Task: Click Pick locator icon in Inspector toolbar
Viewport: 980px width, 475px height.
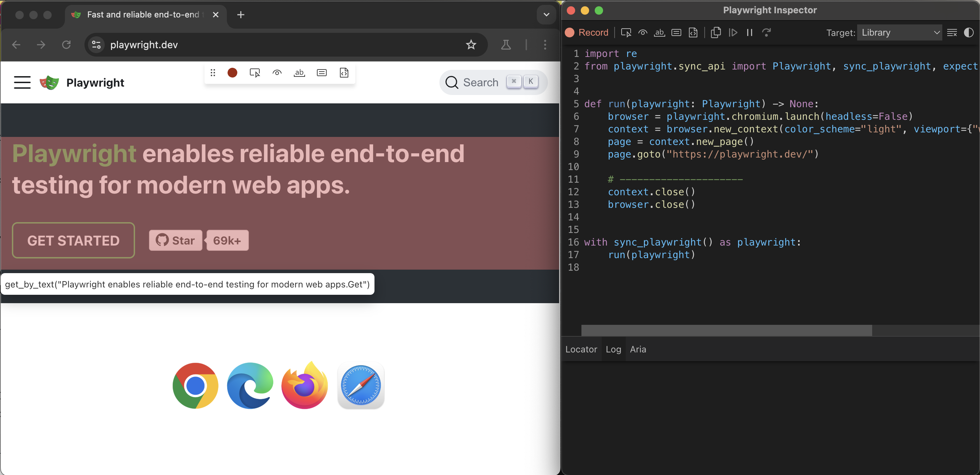Action: (626, 33)
